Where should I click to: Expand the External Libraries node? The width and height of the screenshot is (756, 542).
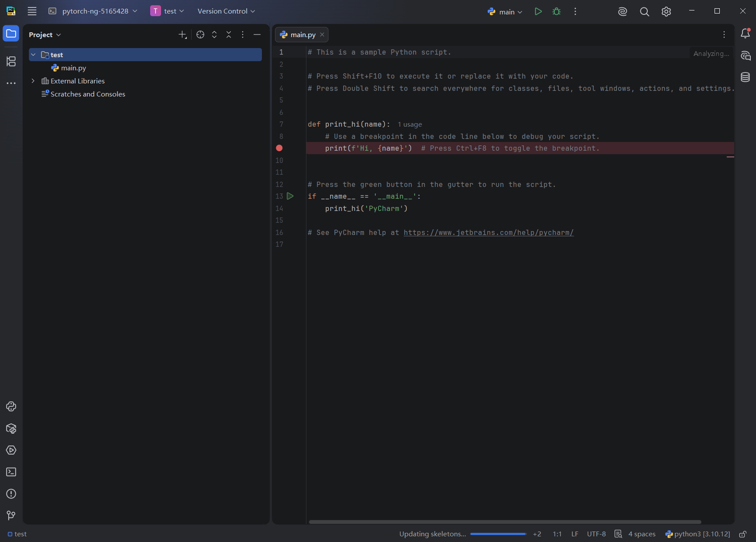[x=33, y=81]
